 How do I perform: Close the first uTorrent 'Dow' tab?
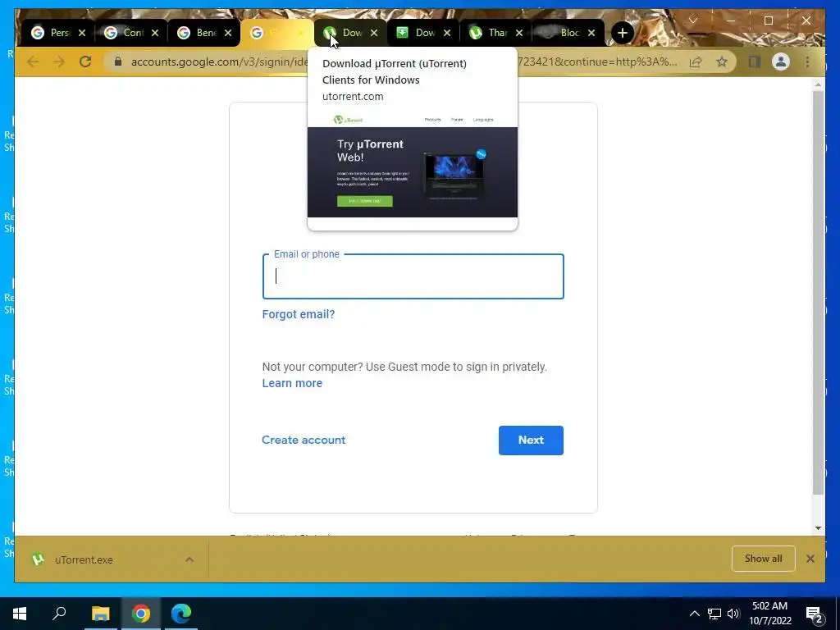click(x=374, y=33)
